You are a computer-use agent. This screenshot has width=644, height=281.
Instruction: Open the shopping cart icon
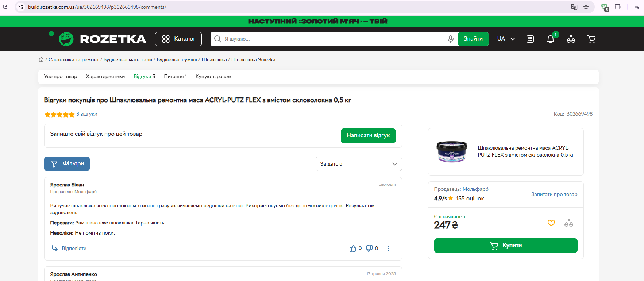(591, 39)
